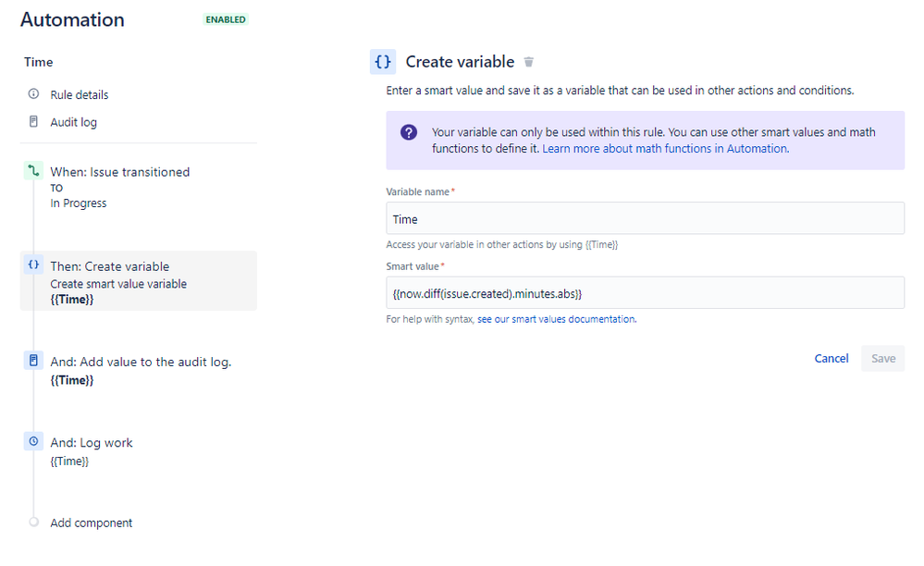Click the trash icon beside Create variable title

click(528, 61)
